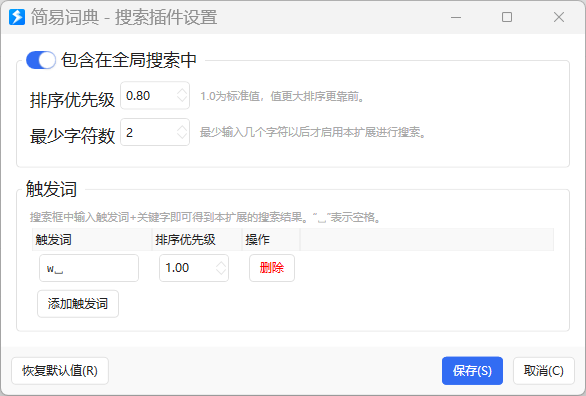Click the trigger word field containing w␣
The height and width of the screenshot is (396, 586).
coord(89,268)
